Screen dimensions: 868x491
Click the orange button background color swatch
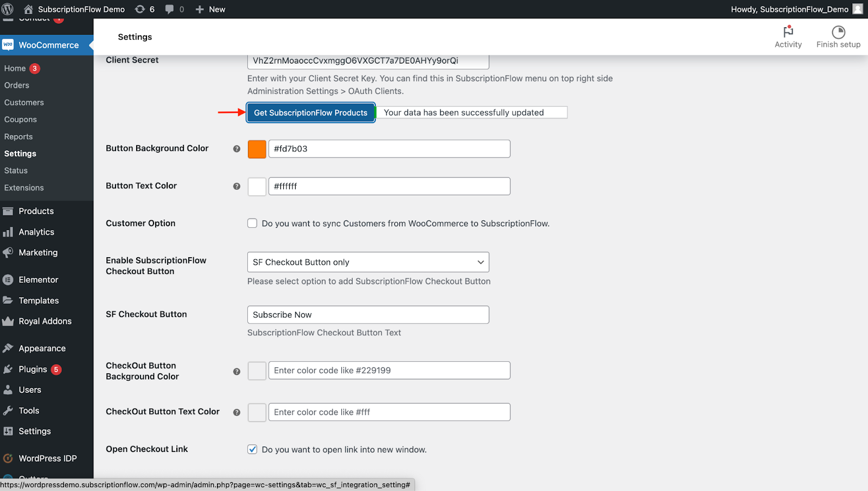[x=257, y=149]
